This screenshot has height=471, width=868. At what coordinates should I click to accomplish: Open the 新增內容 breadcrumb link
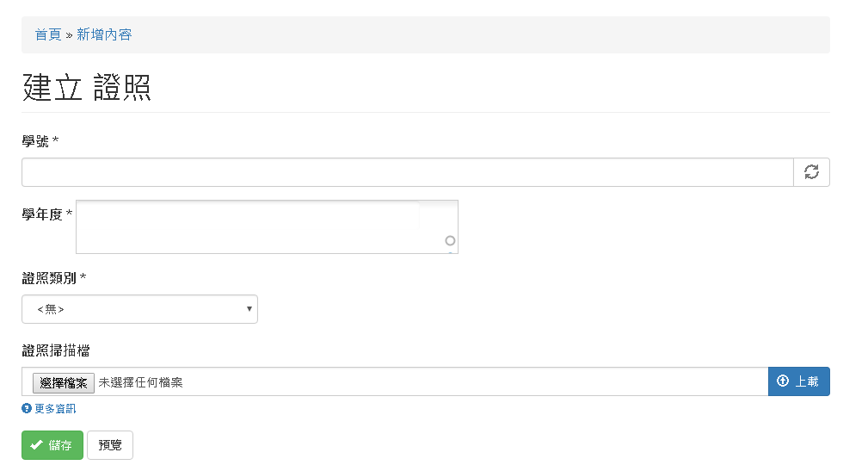point(104,34)
